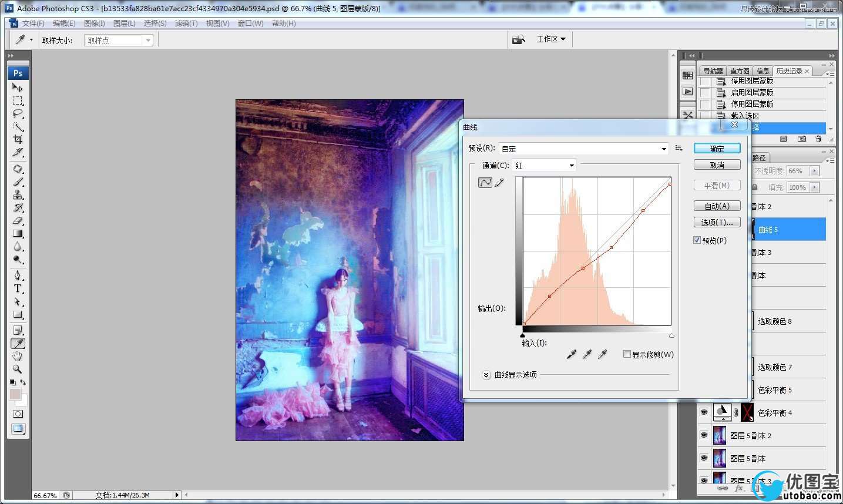Viewport: 843px width, 504px height.
Task: Click the gray point eyedropper in Curves
Action: [x=586, y=354]
